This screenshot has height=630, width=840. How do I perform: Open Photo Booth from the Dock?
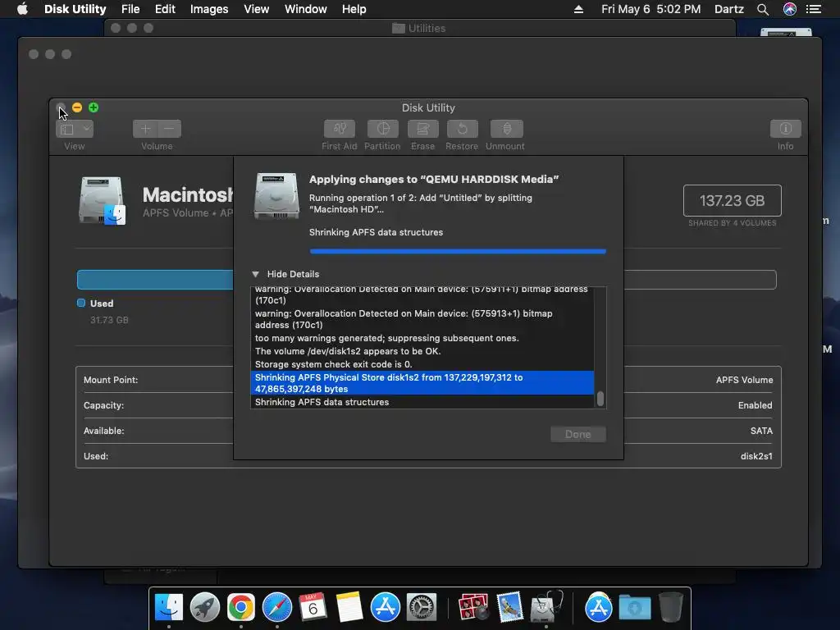click(x=473, y=608)
